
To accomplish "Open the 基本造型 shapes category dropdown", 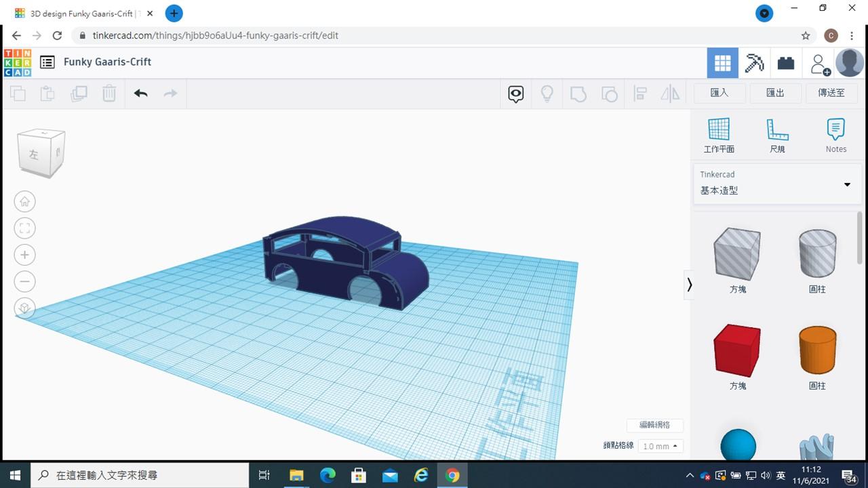I will pyautogui.click(x=777, y=184).
